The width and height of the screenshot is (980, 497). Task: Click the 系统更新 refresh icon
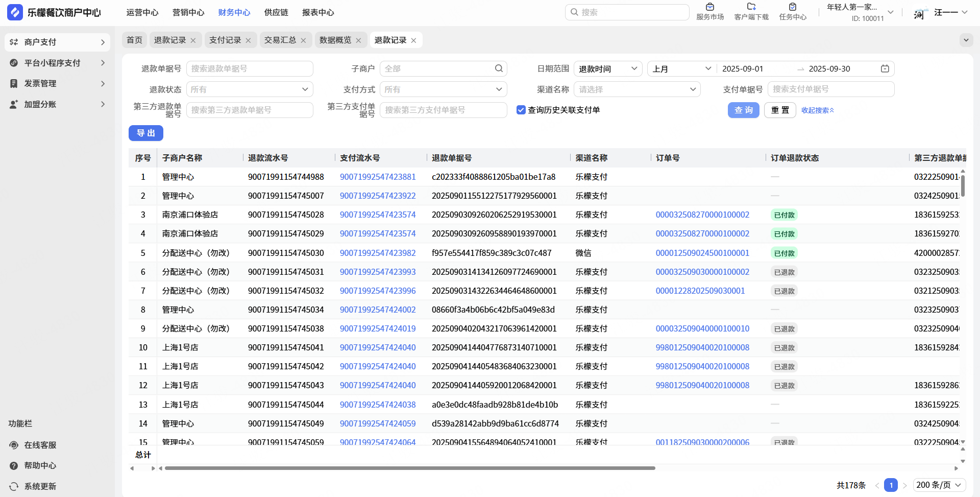point(14,486)
